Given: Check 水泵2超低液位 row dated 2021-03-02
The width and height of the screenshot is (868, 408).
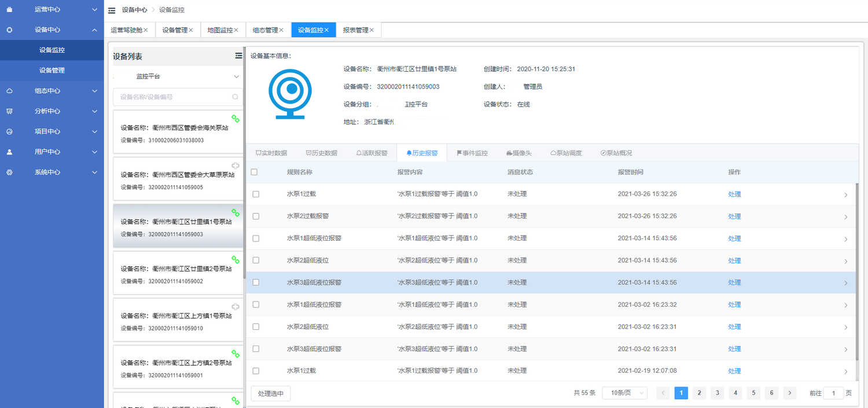Looking at the screenshot, I should point(256,327).
